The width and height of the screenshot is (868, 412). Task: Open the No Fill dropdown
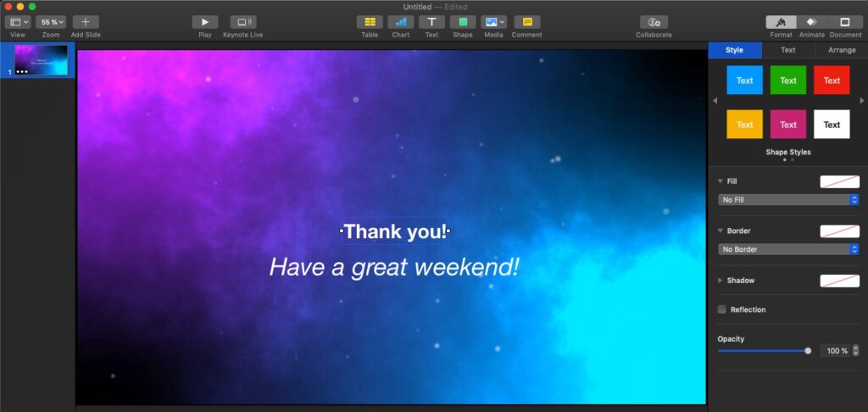pos(789,200)
